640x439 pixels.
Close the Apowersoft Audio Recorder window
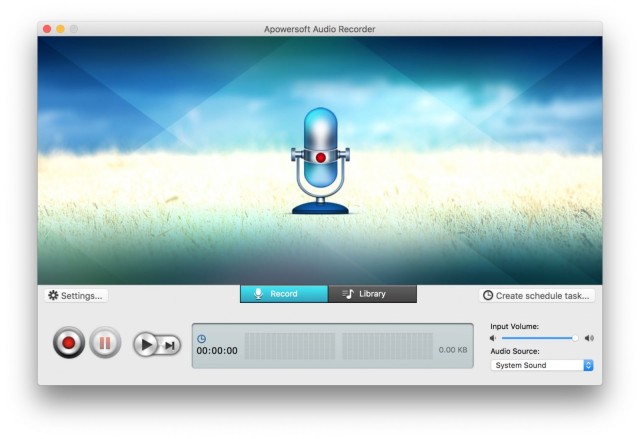[47, 29]
